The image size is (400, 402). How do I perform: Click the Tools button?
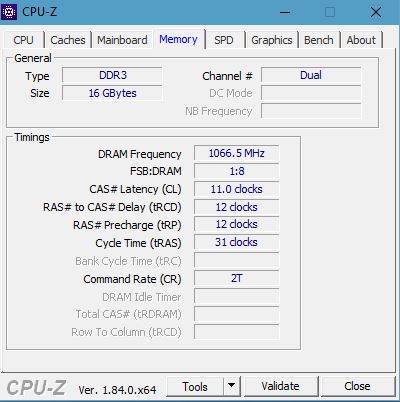click(195, 386)
